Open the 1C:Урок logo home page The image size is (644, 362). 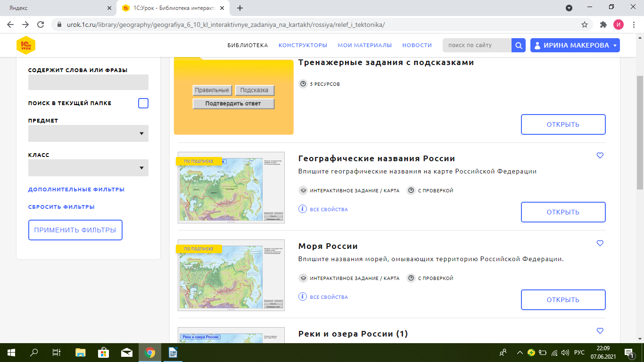coord(26,45)
